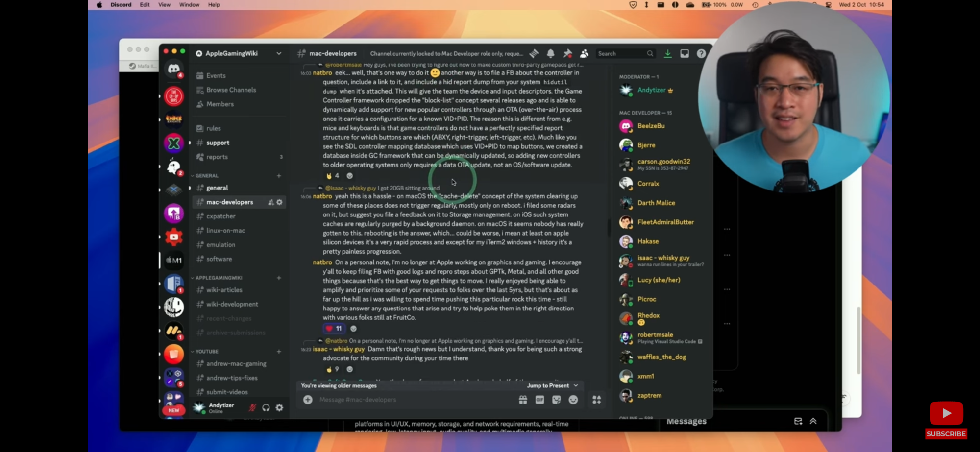Toggle the reaction with count 4
Image resolution: width=980 pixels, height=452 pixels.
click(333, 176)
